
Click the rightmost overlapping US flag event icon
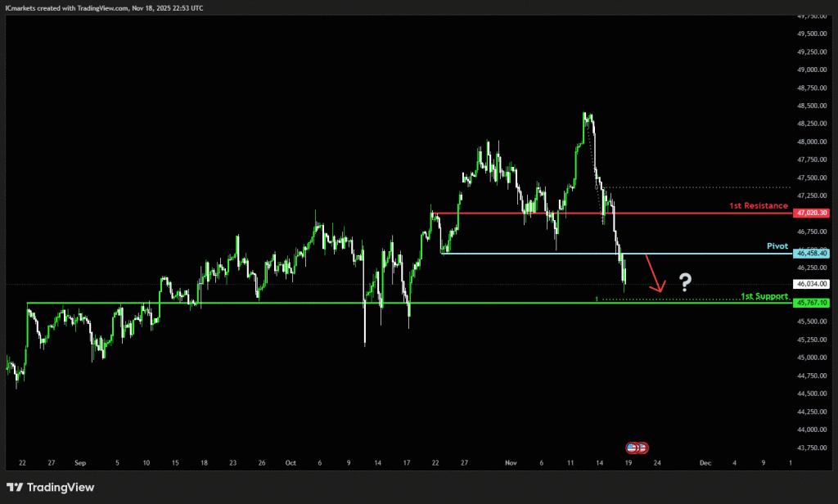[643, 448]
